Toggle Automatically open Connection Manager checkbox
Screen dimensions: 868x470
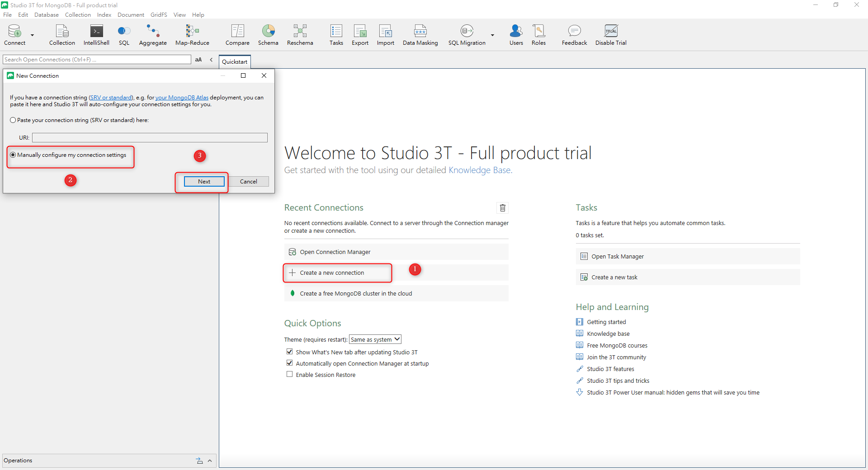(289, 363)
